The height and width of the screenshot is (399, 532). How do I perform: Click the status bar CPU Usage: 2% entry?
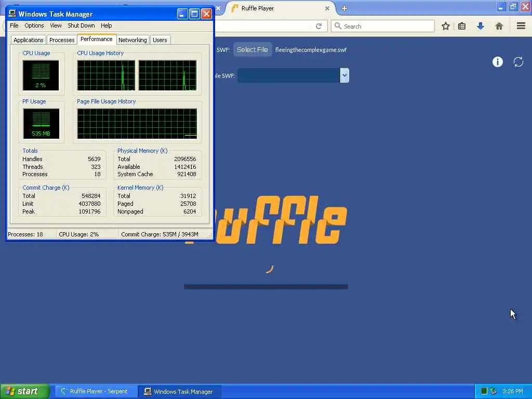(79, 234)
